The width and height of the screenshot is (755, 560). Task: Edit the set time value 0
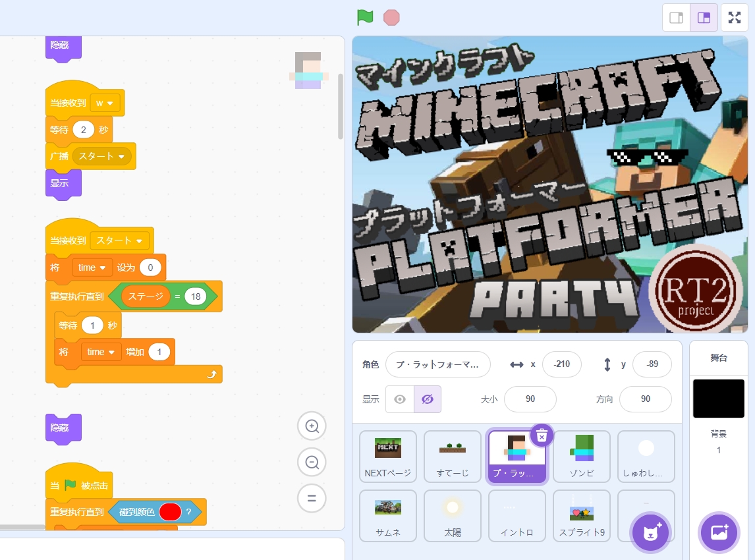150,267
